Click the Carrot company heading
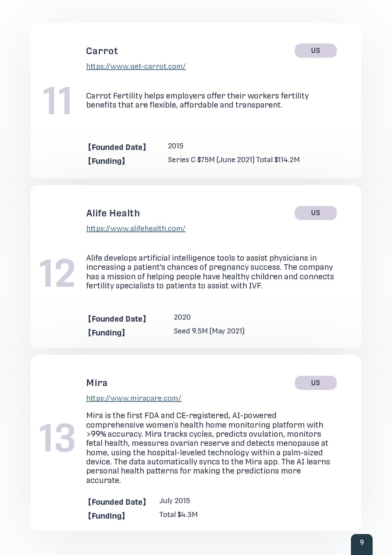 [x=102, y=51]
